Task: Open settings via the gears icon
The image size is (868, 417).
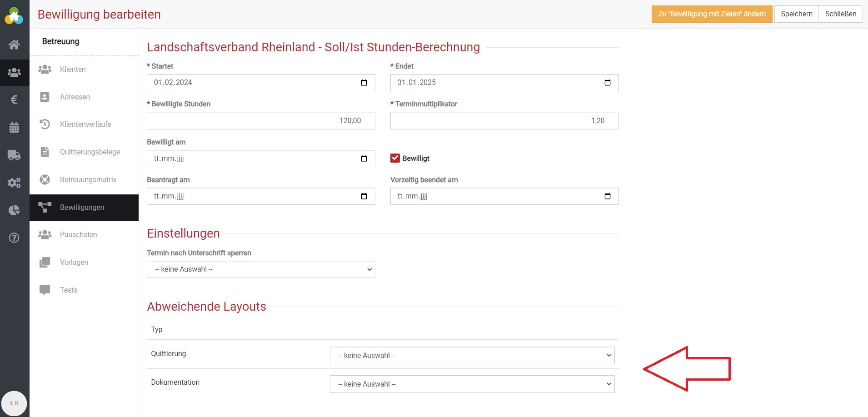Action: click(x=14, y=183)
